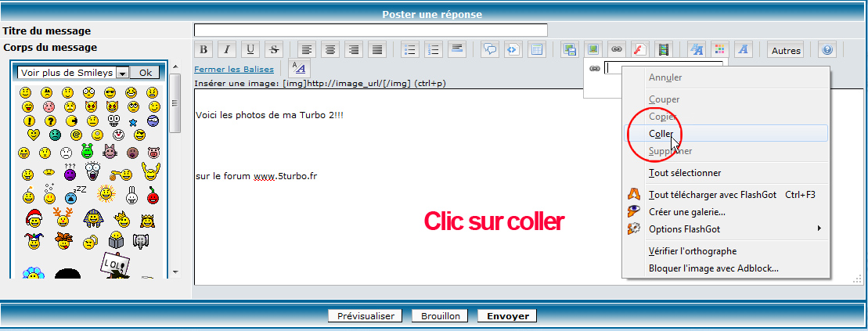The image size is (868, 331).
Task: Insert the yellow heart smiley
Action: tap(34, 134)
